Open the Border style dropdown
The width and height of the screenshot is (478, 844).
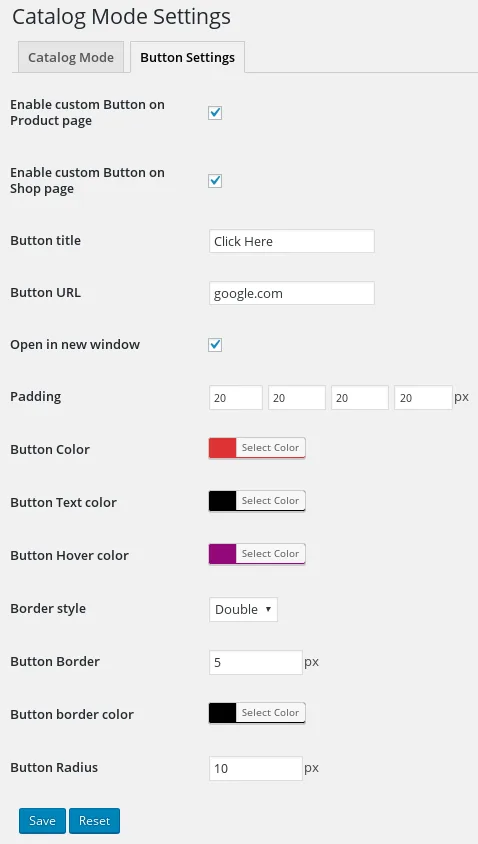(x=243, y=609)
